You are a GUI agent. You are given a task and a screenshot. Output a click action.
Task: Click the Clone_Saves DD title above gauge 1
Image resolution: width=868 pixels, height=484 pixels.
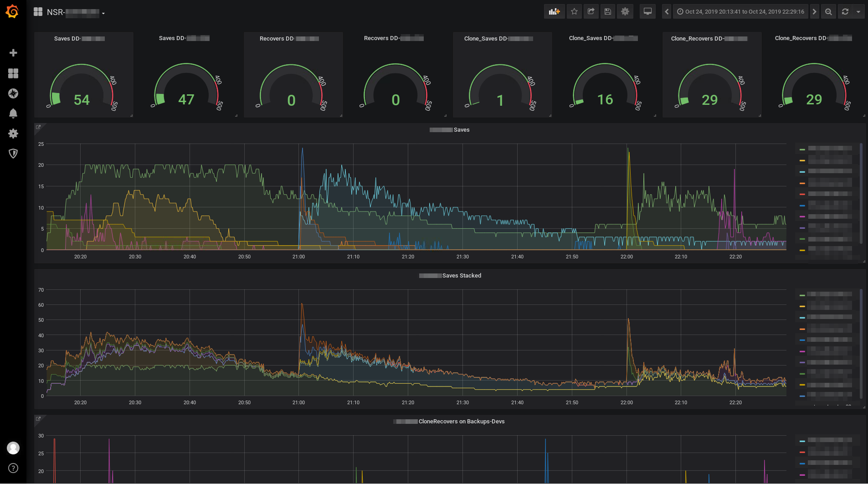click(x=498, y=39)
